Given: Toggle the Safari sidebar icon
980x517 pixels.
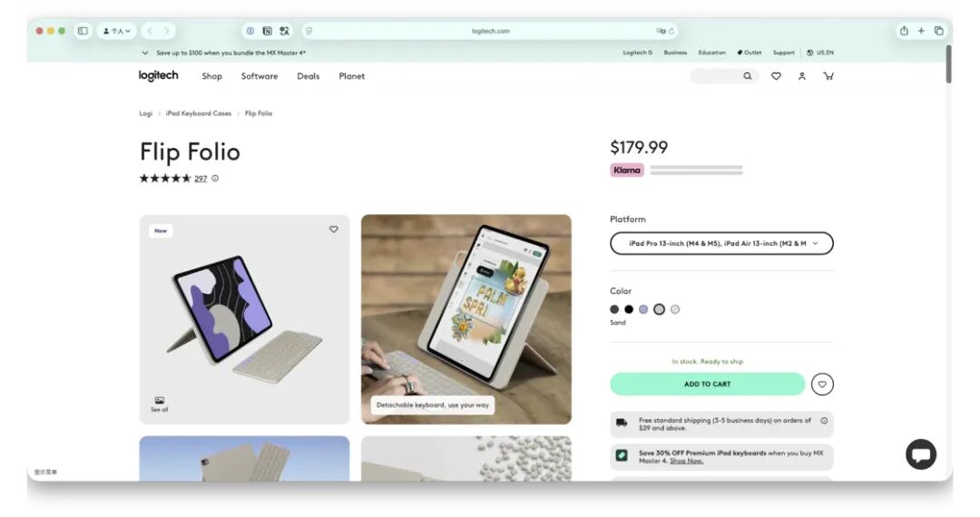Looking at the screenshot, I should pyautogui.click(x=83, y=31).
